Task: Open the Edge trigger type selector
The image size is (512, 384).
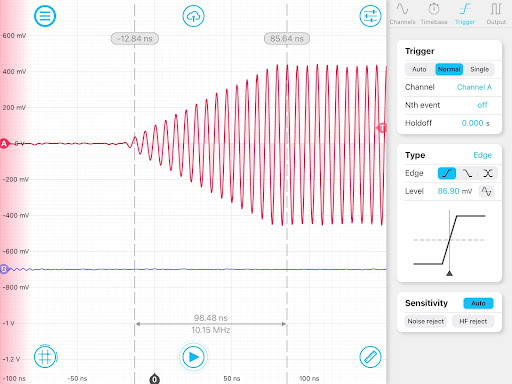Action: [x=482, y=155]
